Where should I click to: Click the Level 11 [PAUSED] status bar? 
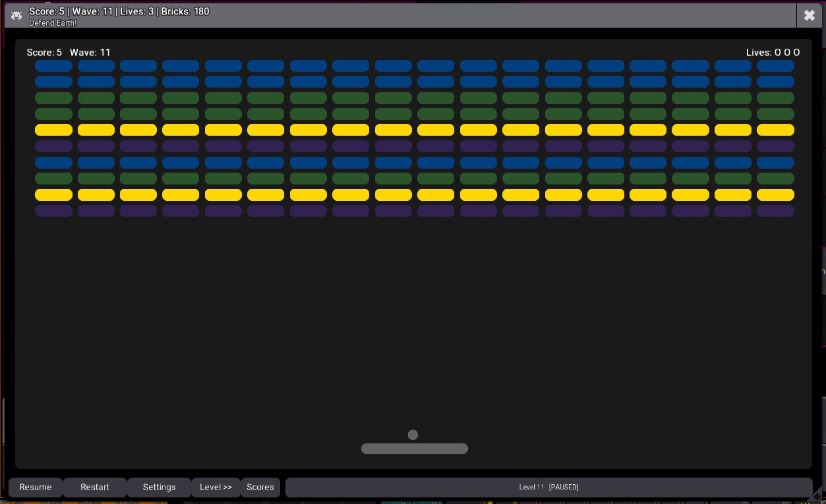point(548,488)
